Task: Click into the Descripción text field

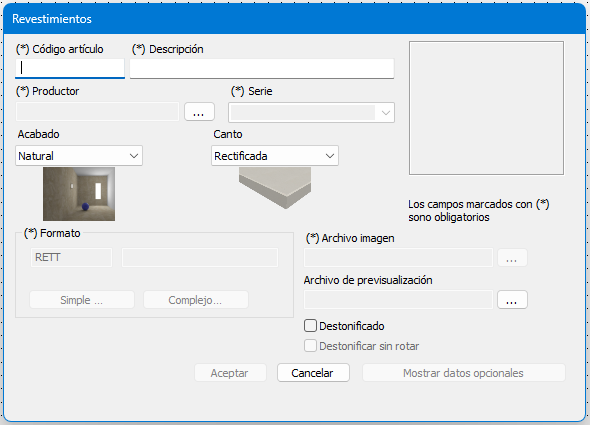Action: point(262,68)
